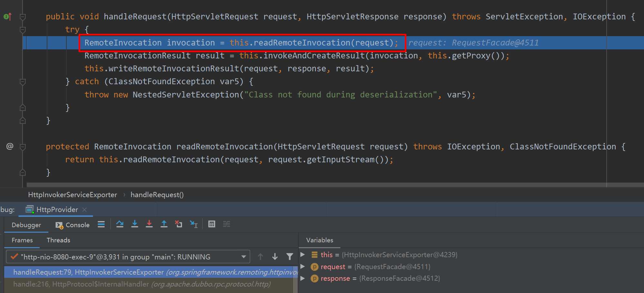The width and height of the screenshot is (644, 293).
Task: Click the writeRemoteInvocationResult code line
Action: click(x=229, y=68)
